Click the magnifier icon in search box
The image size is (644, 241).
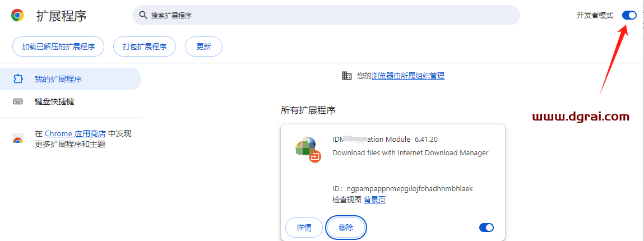click(x=143, y=15)
